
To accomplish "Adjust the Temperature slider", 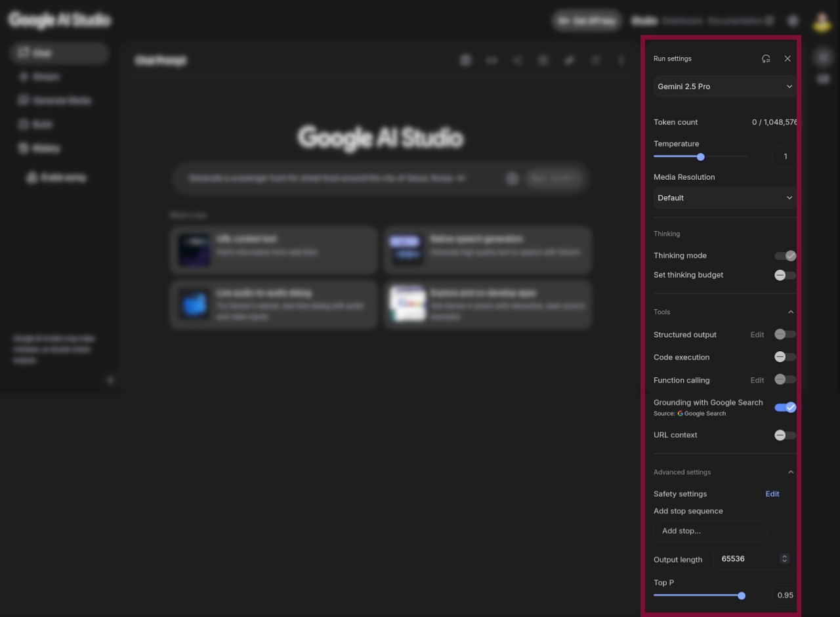I will [x=700, y=156].
